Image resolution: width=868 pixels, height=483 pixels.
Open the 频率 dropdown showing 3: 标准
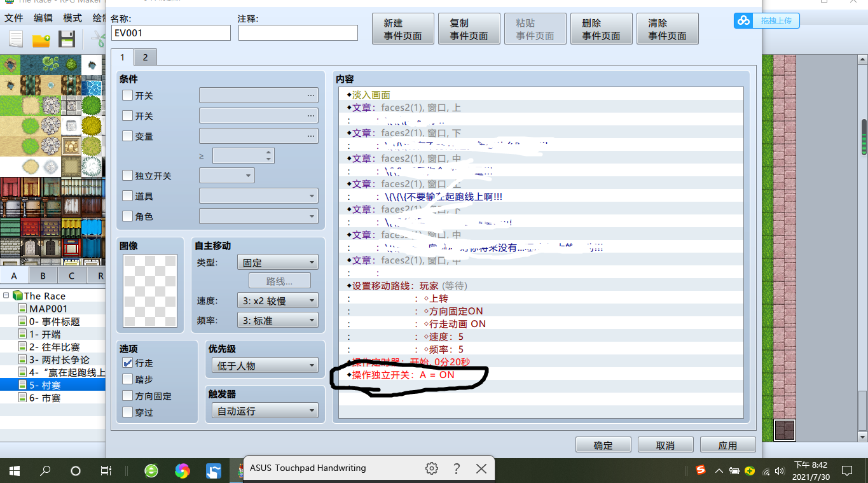tap(277, 321)
